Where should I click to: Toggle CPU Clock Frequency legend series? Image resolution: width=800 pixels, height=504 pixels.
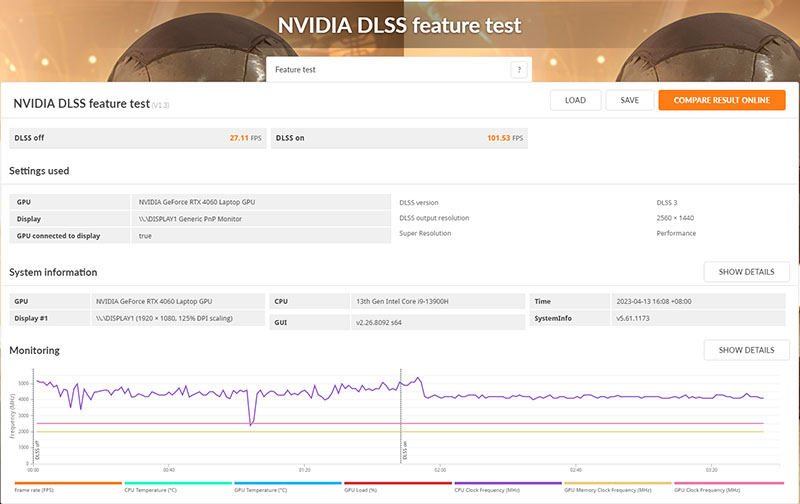[x=506, y=484]
